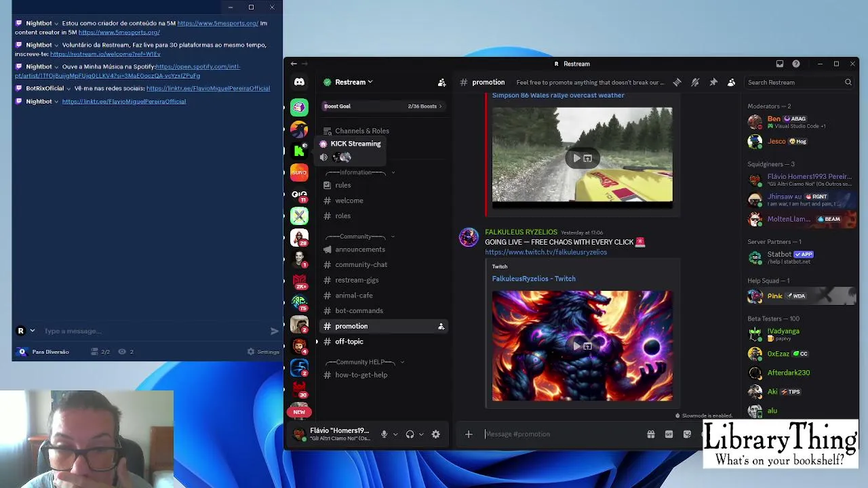Open Spotify link in Restream chat window
This screenshot has width=868, height=488.
pos(129,71)
